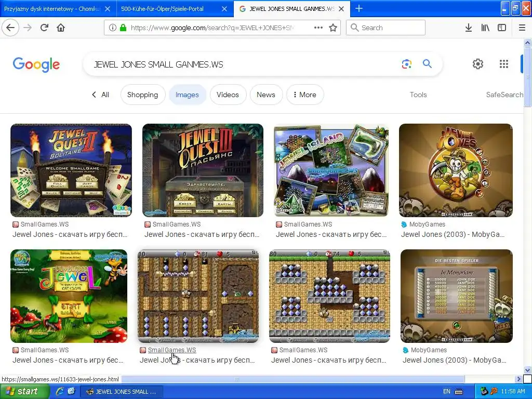
Task: Click the Google logo
Action: pos(36,64)
